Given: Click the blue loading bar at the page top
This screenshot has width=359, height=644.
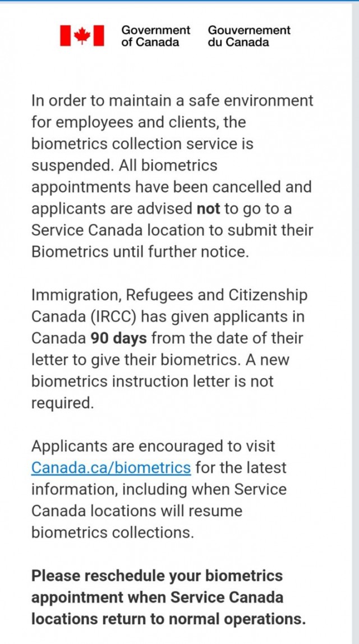Looking at the screenshot, I should point(179,1).
